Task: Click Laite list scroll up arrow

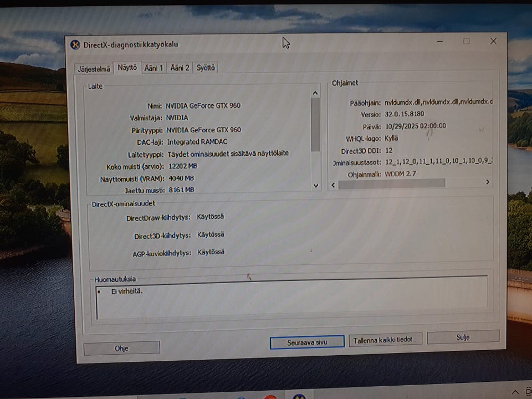Action: [315, 93]
